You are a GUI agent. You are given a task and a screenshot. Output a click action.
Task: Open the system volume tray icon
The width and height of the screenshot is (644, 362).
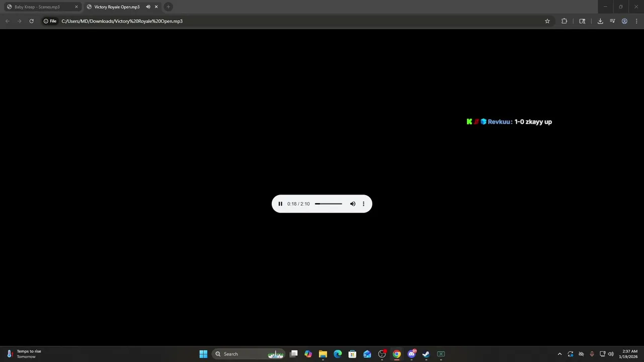pyautogui.click(x=611, y=354)
